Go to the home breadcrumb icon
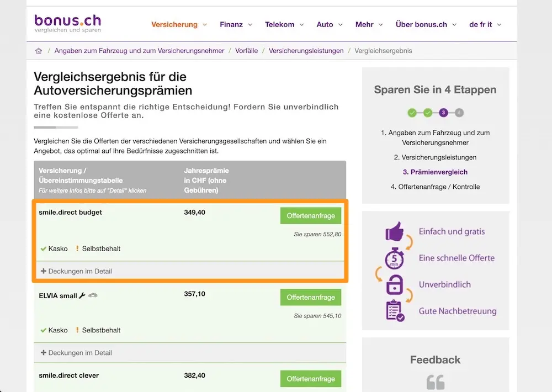The height and width of the screenshot is (392, 552). click(x=39, y=51)
